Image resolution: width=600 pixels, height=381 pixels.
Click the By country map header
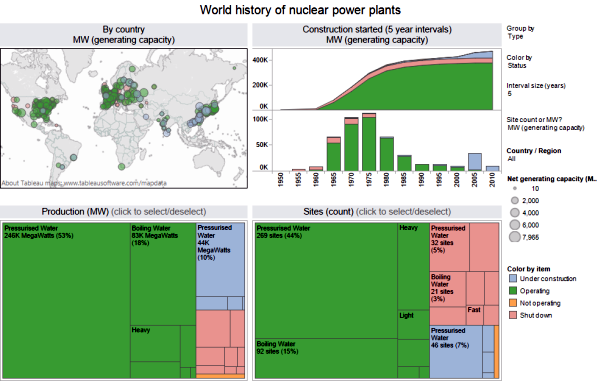pos(124,35)
